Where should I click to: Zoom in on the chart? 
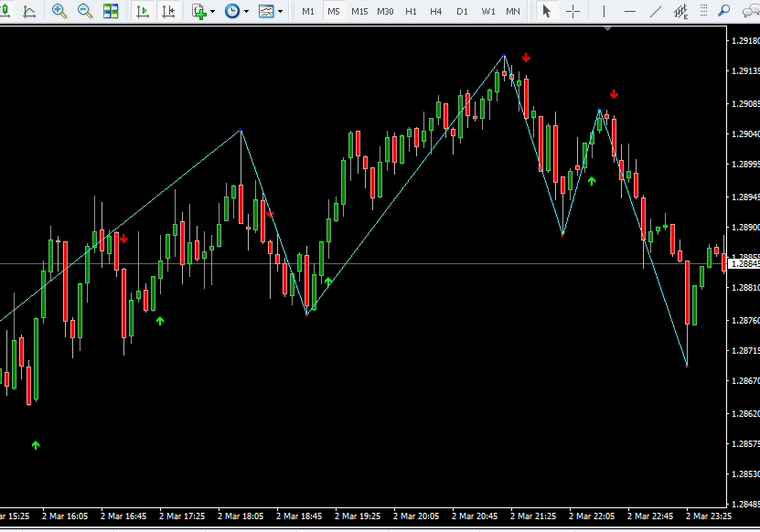click(x=59, y=11)
